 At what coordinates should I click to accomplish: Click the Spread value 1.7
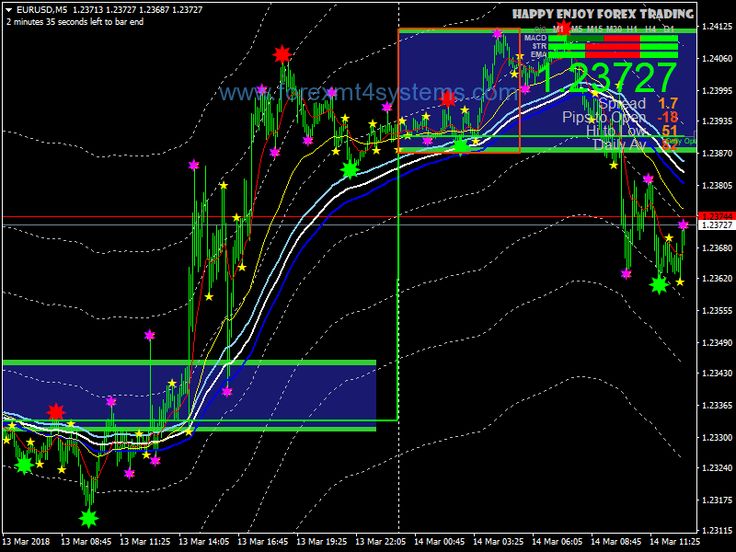click(x=667, y=103)
